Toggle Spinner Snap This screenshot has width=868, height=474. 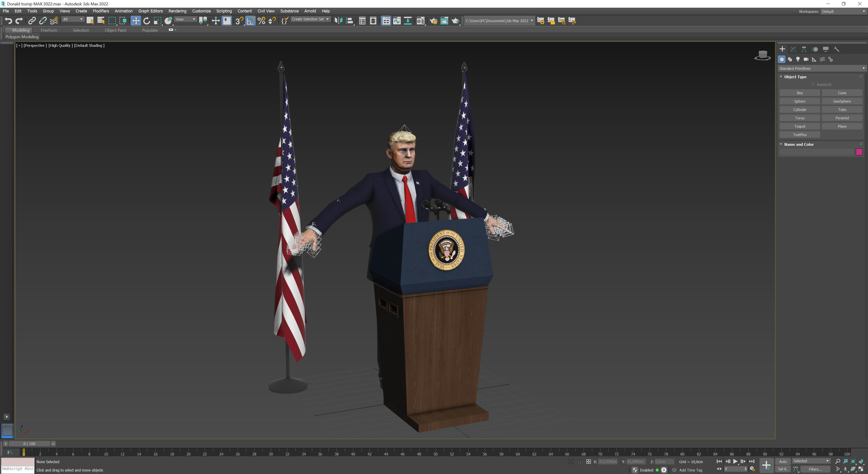tap(272, 21)
